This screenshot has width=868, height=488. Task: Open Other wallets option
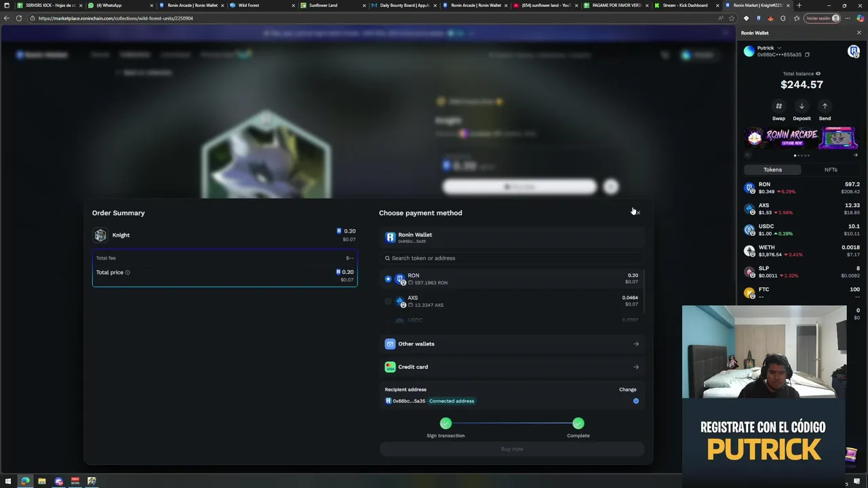tap(512, 344)
